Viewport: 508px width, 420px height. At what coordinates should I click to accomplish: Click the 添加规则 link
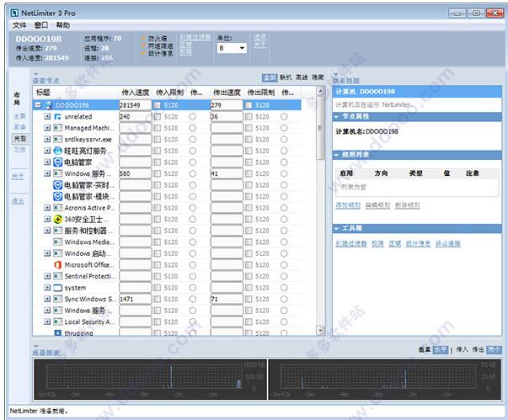pyautogui.click(x=347, y=205)
